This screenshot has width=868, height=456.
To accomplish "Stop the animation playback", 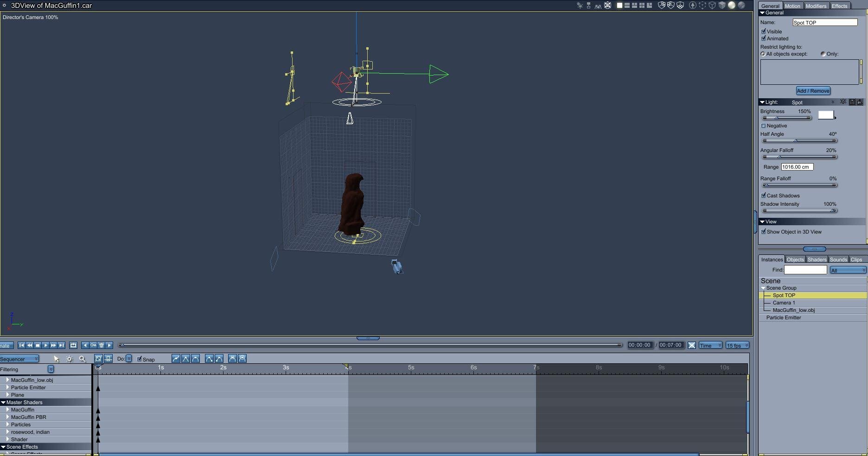I will 38,345.
